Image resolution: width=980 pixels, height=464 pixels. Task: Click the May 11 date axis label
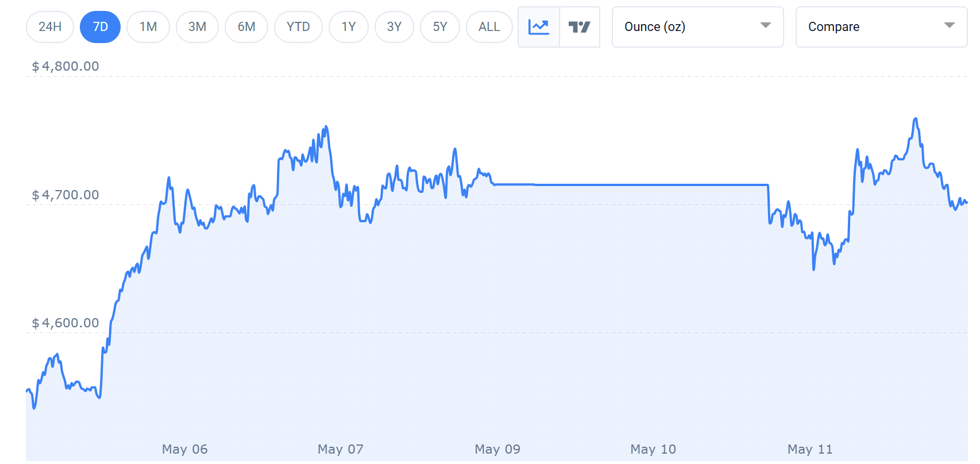click(810, 449)
